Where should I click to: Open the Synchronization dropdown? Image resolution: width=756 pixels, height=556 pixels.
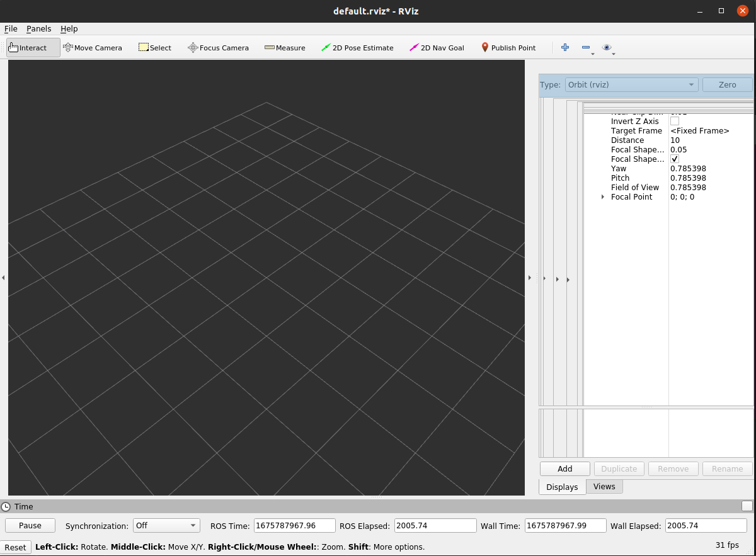[x=166, y=526]
